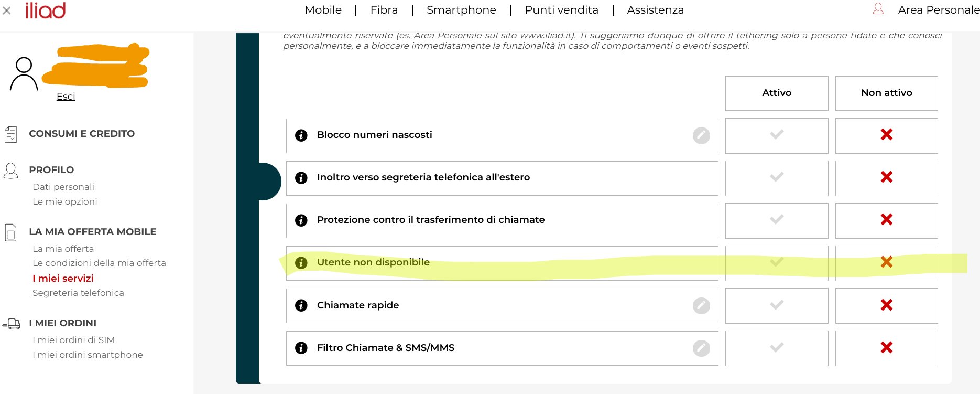The image size is (980, 394).
Task: Click info icon for Inoltro verso segreteria telefonica
Action: [301, 178]
